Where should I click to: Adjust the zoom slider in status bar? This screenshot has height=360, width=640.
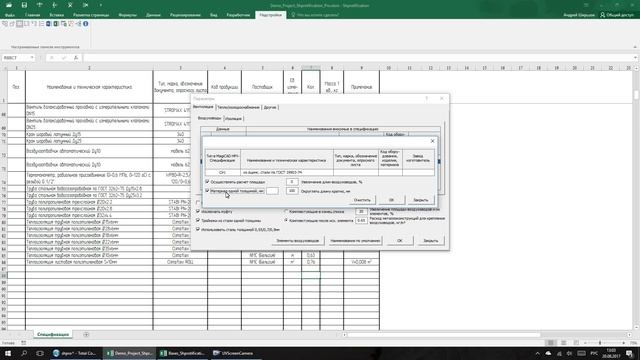click(600, 343)
